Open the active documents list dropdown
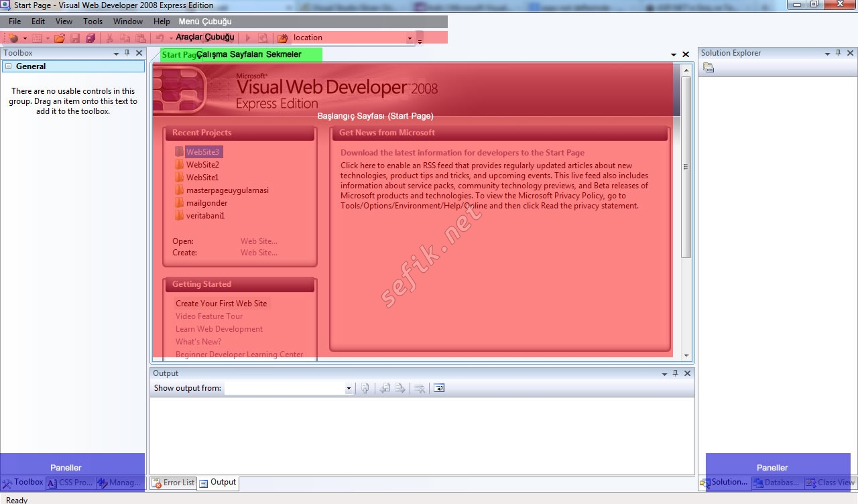858x504 pixels. point(674,55)
